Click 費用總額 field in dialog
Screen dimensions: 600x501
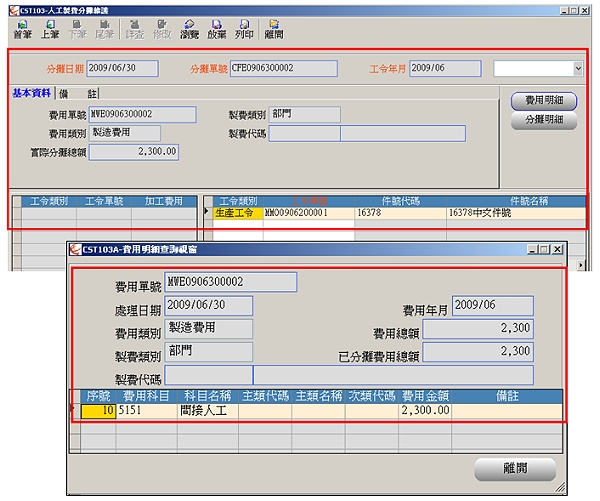478,329
